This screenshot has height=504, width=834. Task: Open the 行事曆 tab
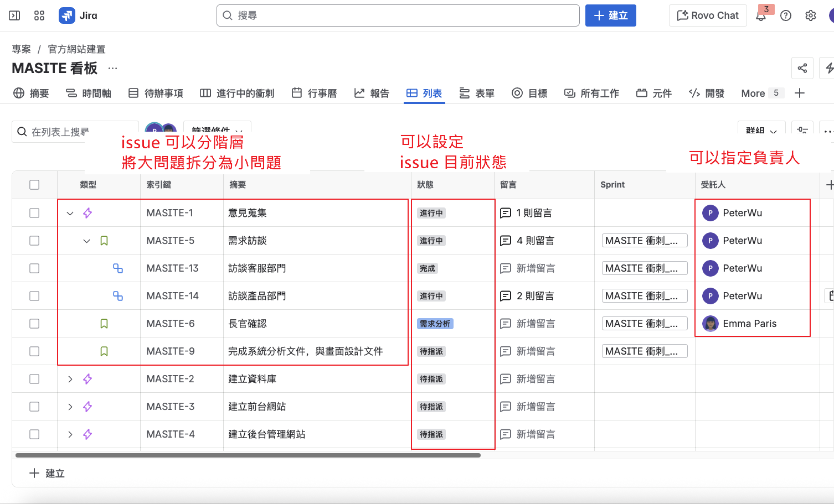pos(315,93)
